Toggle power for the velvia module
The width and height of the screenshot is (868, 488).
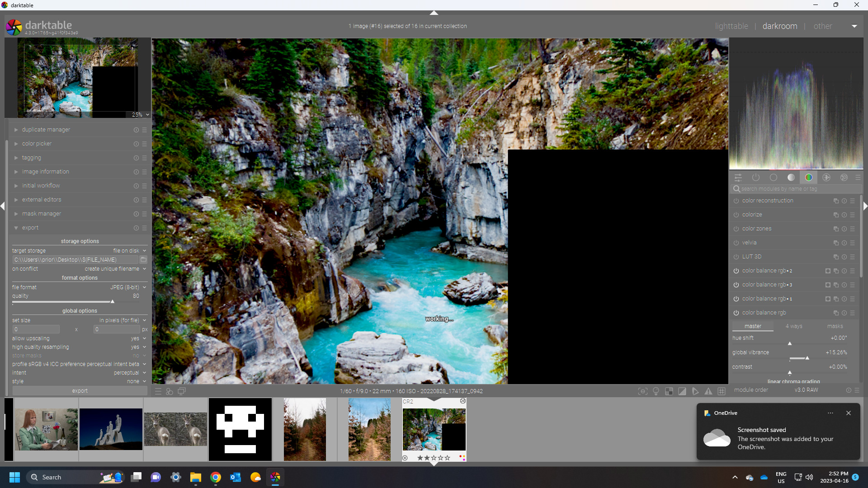point(736,243)
